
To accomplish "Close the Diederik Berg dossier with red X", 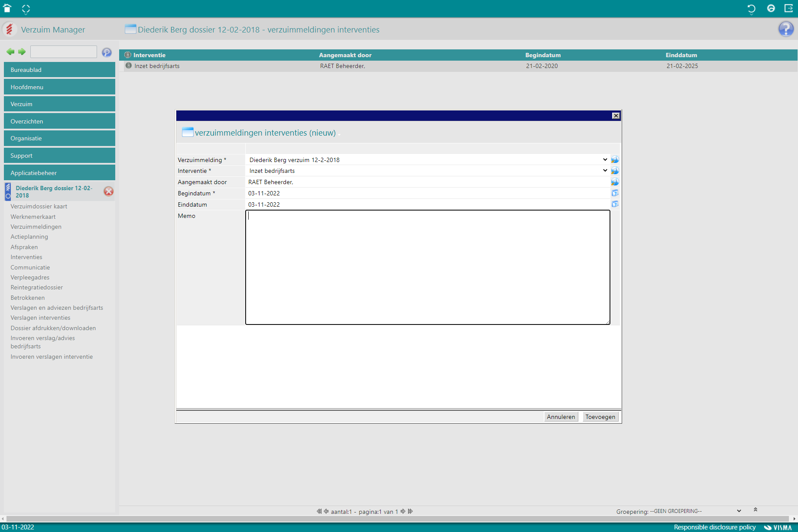I will point(108,191).
